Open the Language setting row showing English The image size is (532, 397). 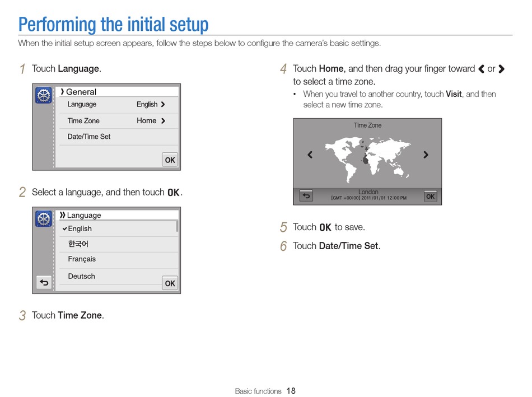[119, 105]
